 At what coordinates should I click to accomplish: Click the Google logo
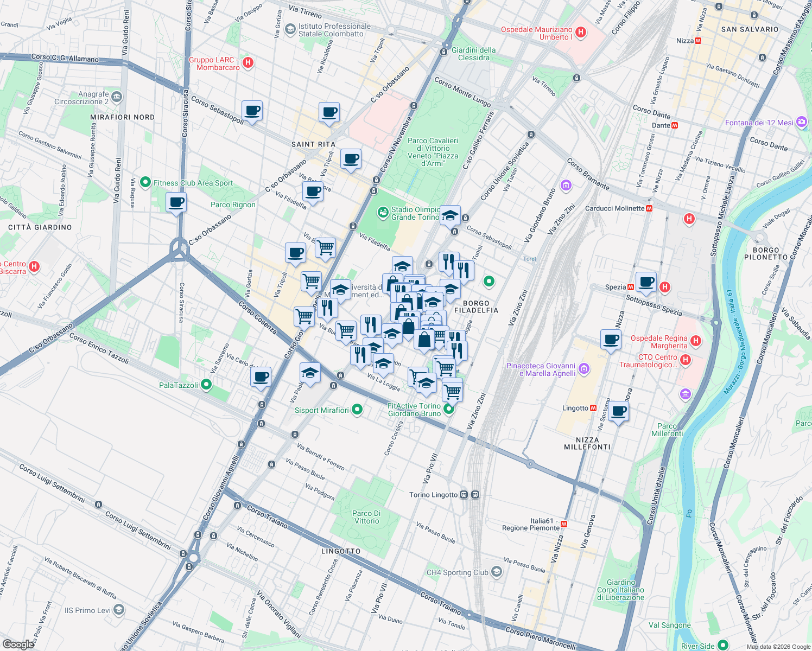tap(18, 644)
